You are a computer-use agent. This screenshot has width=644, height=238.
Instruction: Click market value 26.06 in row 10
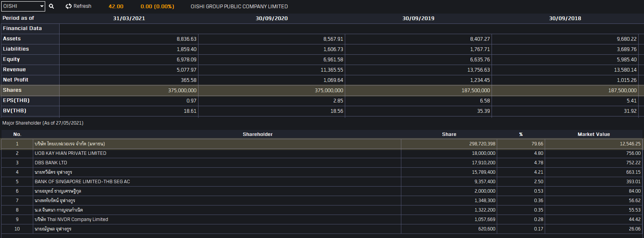(635, 229)
